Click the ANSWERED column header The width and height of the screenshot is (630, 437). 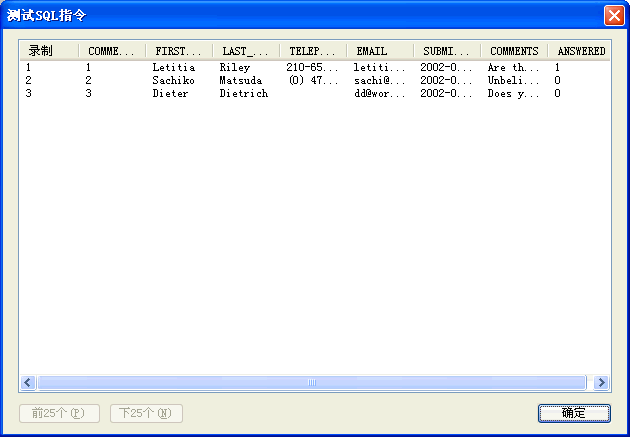pos(580,51)
